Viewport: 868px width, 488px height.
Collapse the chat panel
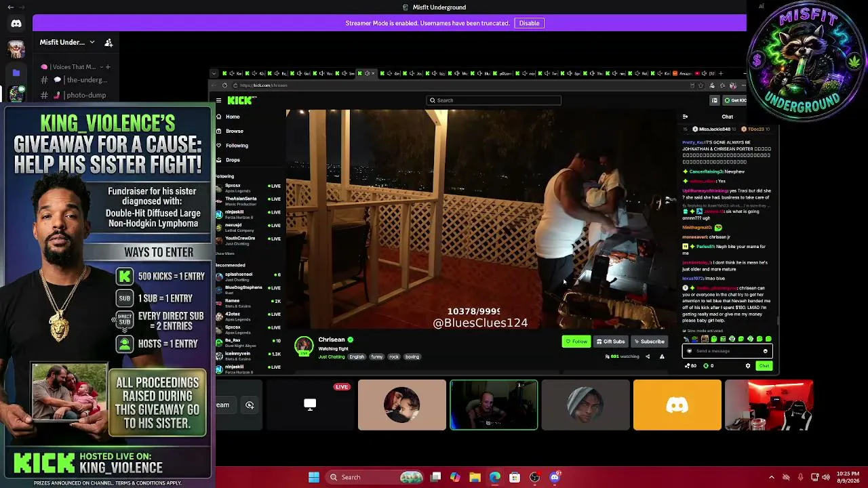(x=685, y=117)
